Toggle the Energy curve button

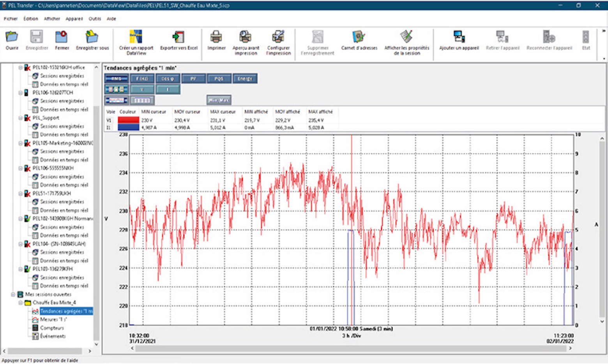245,79
